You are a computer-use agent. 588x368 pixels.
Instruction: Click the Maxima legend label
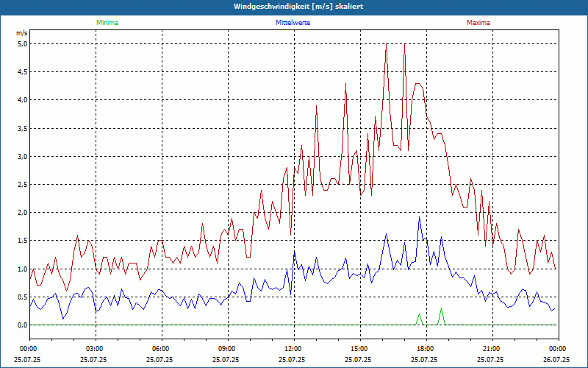pyautogui.click(x=478, y=23)
